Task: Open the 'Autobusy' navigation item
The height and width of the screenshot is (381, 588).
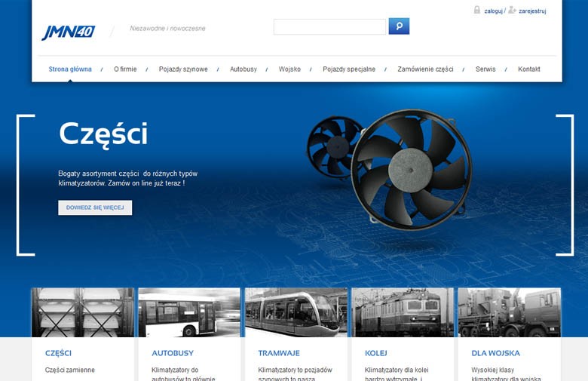Action: click(243, 69)
